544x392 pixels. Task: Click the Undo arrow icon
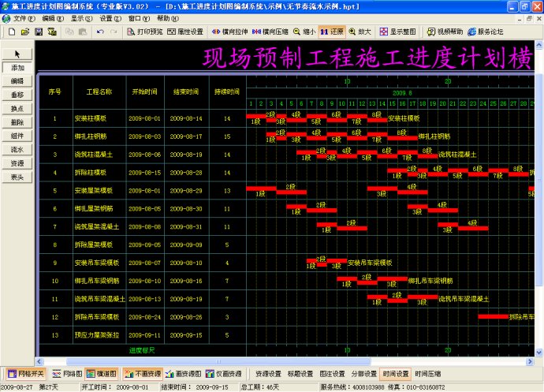pos(100,32)
